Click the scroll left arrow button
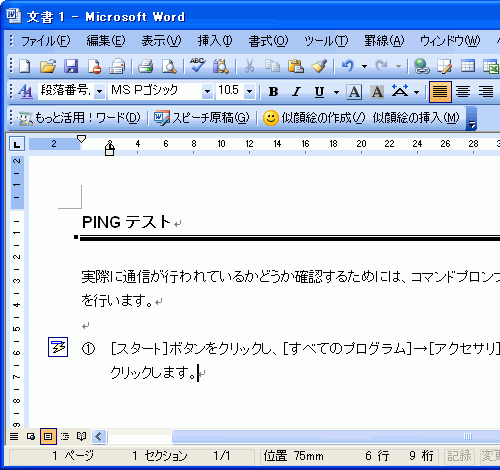The height and width of the screenshot is (470, 500). coord(99,436)
